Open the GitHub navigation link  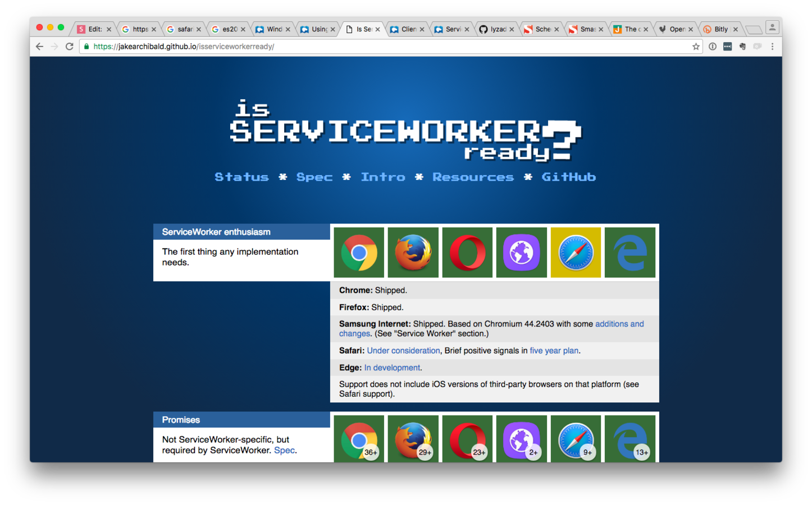pyautogui.click(x=568, y=177)
